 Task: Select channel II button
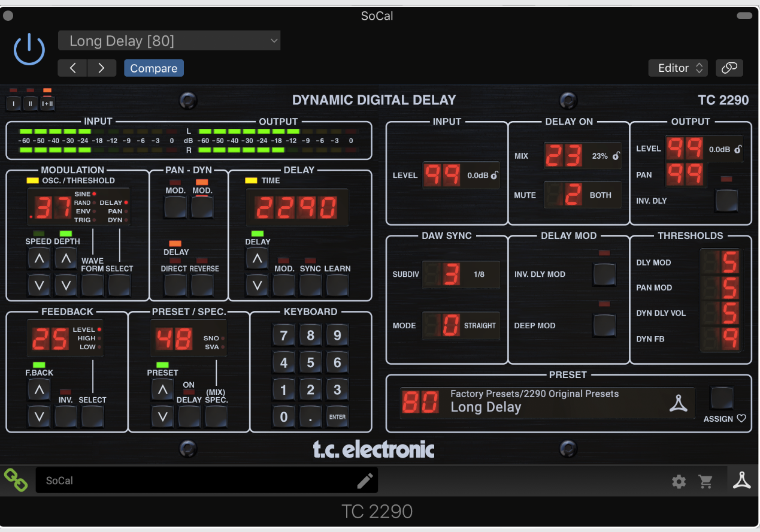click(31, 103)
